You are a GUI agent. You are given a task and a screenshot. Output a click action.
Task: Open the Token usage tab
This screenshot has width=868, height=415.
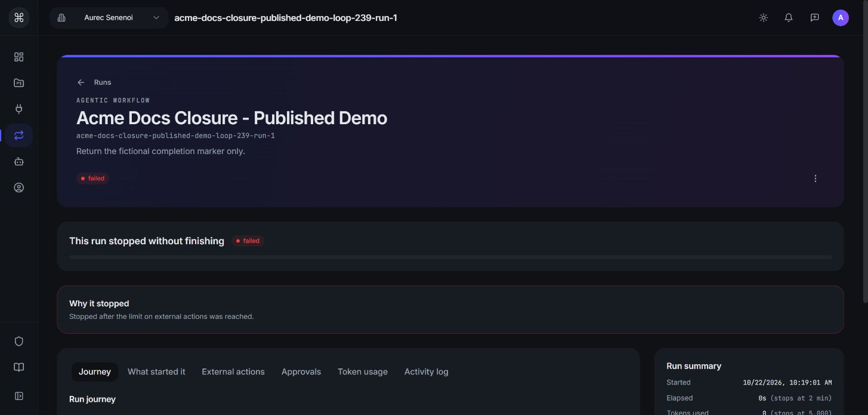pyautogui.click(x=363, y=371)
